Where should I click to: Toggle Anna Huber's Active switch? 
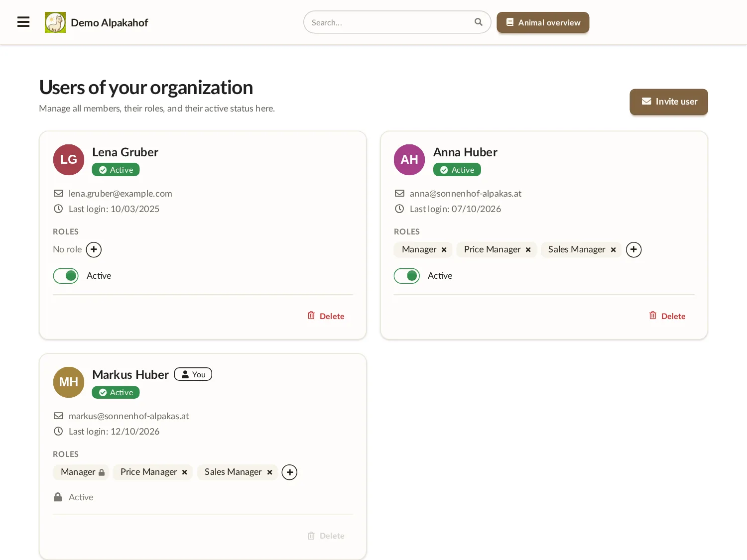click(407, 276)
